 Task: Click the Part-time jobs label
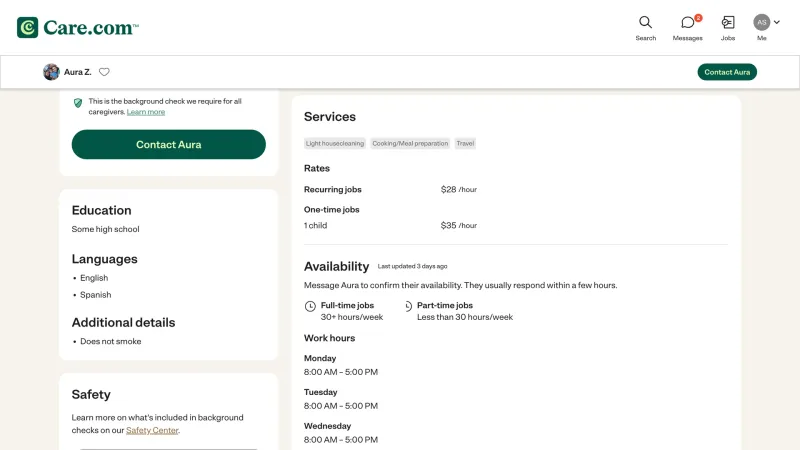click(445, 305)
